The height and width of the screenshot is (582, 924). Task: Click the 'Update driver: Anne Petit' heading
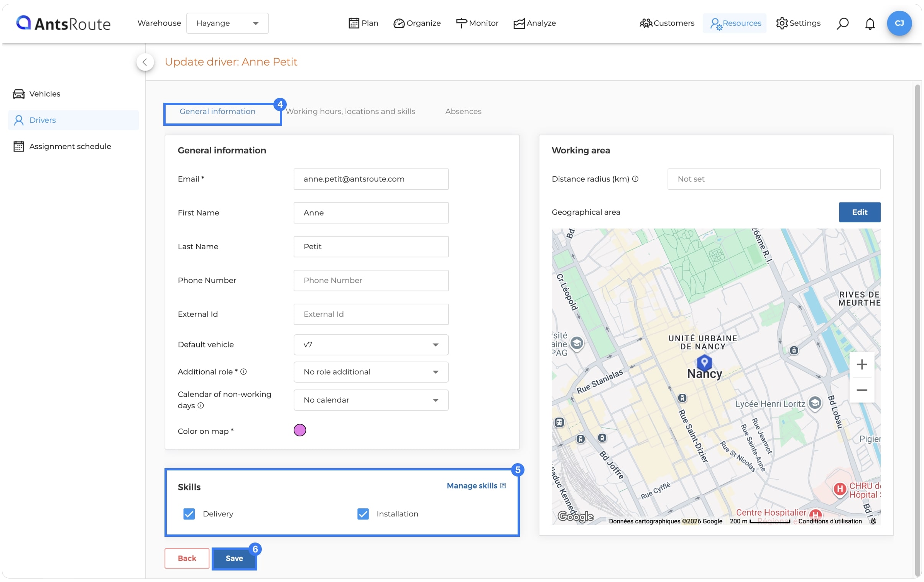[x=231, y=62]
